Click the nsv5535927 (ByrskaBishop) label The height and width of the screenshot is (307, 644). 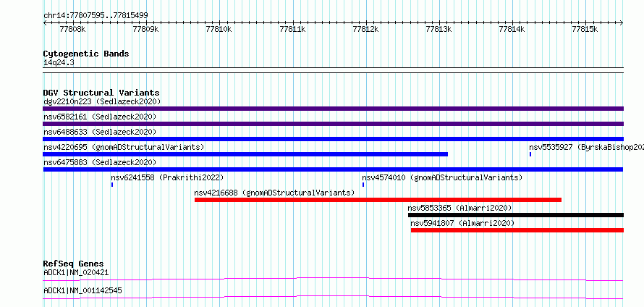click(x=587, y=147)
